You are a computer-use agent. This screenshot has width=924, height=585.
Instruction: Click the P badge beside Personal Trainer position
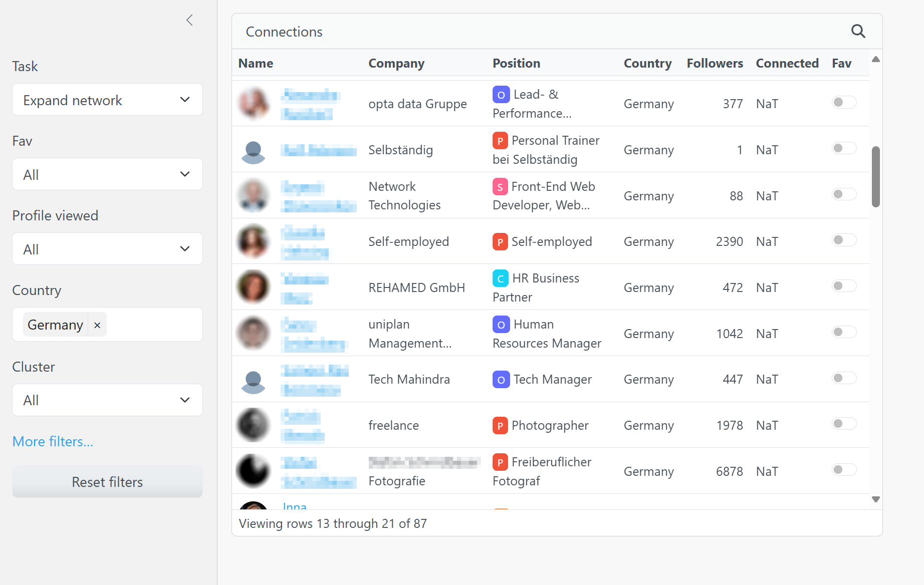[500, 141]
